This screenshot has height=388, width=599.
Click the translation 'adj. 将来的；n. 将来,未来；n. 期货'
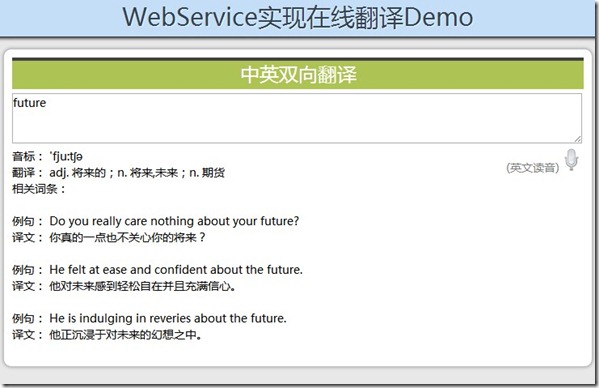pyautogui.click(x=137, y=173)
